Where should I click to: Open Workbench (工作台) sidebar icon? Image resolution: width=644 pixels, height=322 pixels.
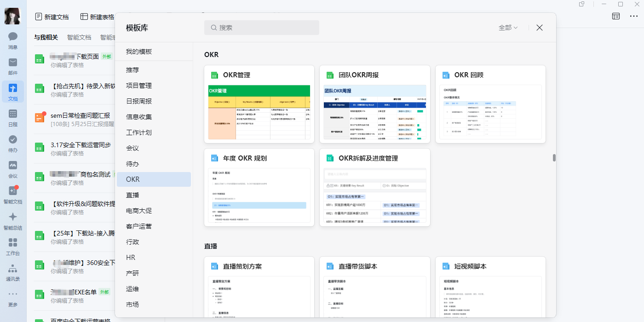tap(13, 247)
